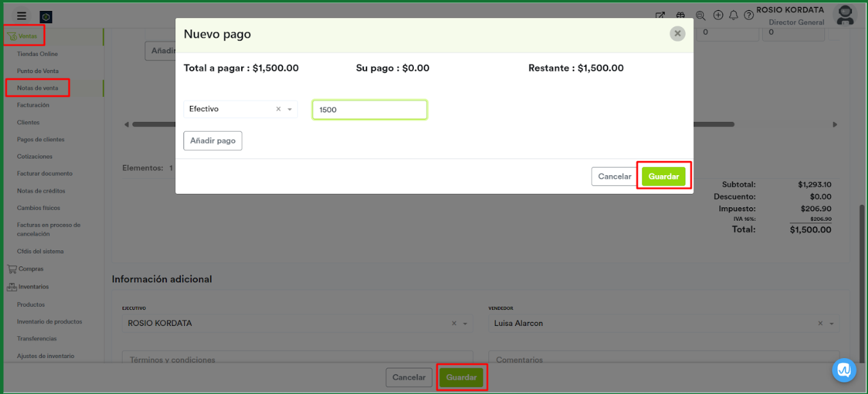Click the user avatar profile picture
This screenshot has height=394, width=868.
[845, 15]
